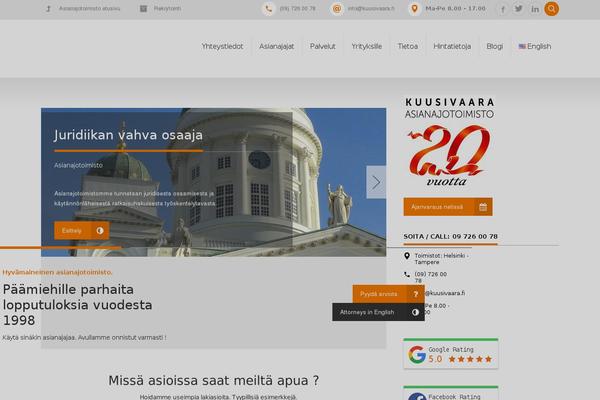Screen dimensions: 600x400
Task: Click the half-circle icon on Attorneys in English
Action: click(x=416, y=312)
